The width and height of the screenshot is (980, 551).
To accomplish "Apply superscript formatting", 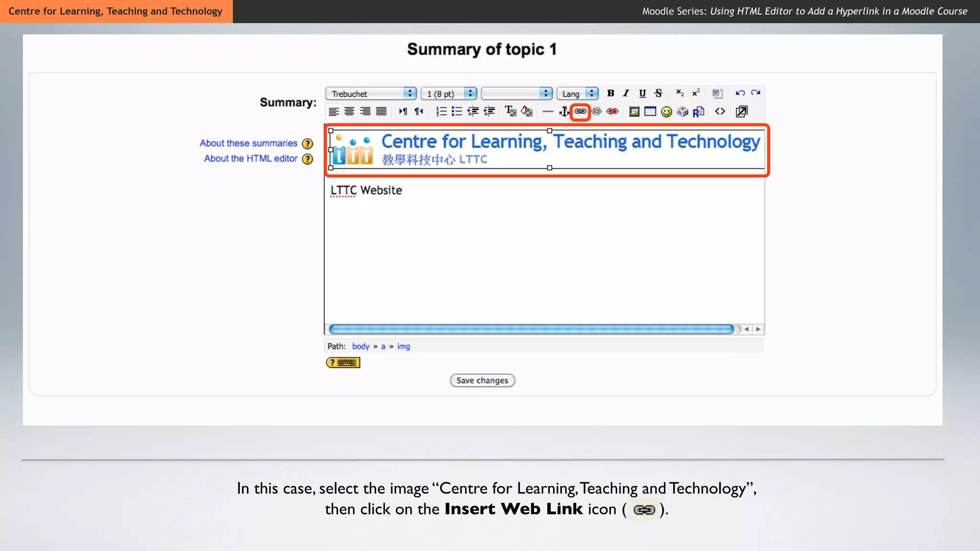I will (696, 93).
